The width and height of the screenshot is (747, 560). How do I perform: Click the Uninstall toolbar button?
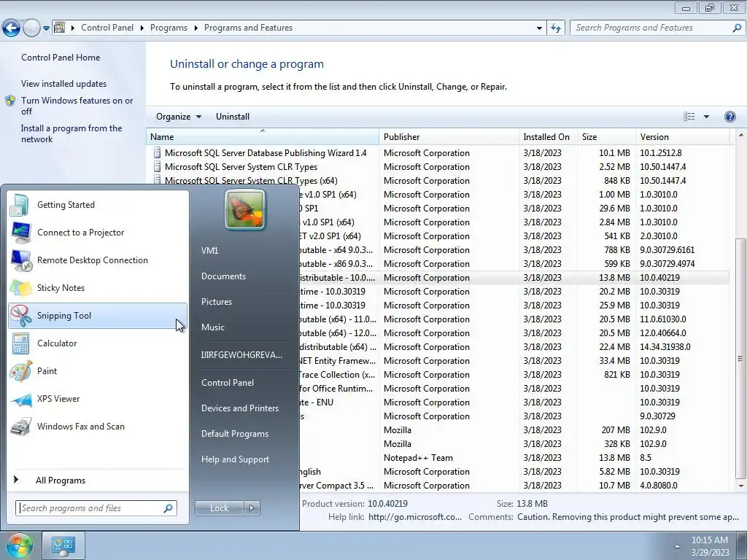point(233,117)
